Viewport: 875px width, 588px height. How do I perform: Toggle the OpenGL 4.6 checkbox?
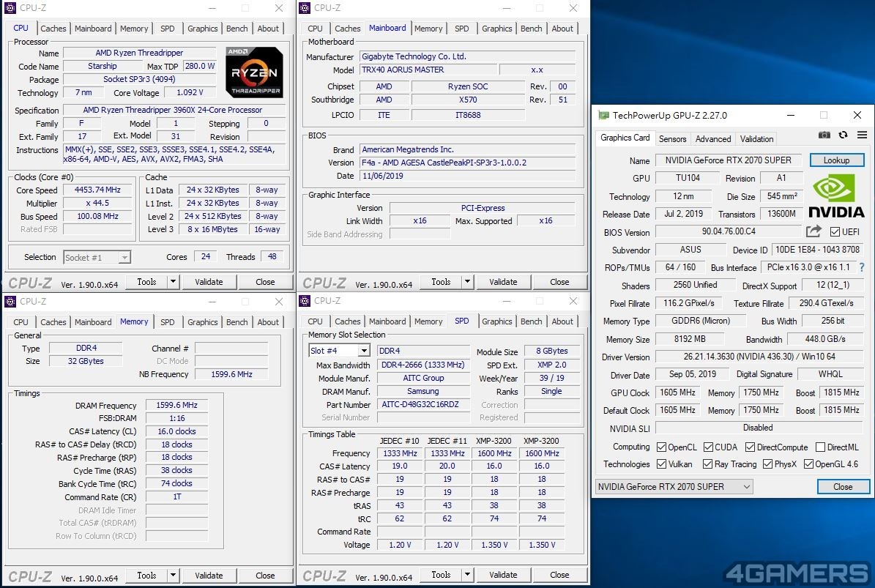pos(808,464)
